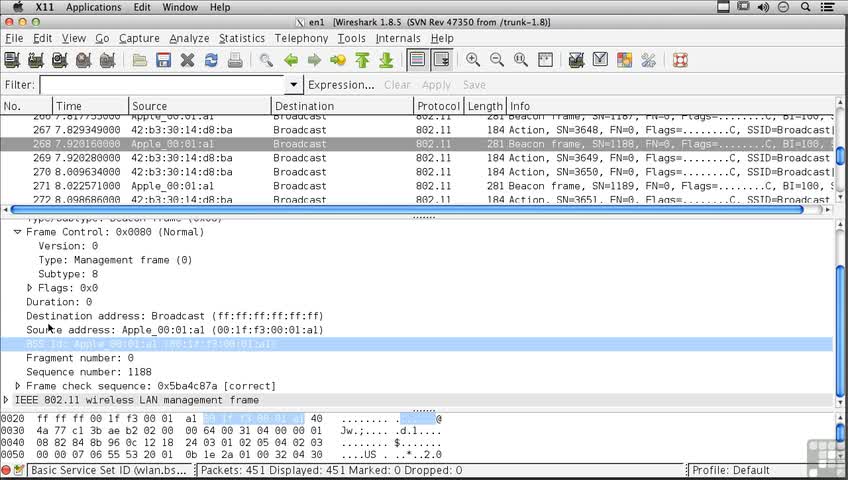
Task: Expand the Flags: 0x0 tree node
Action: 30,288
